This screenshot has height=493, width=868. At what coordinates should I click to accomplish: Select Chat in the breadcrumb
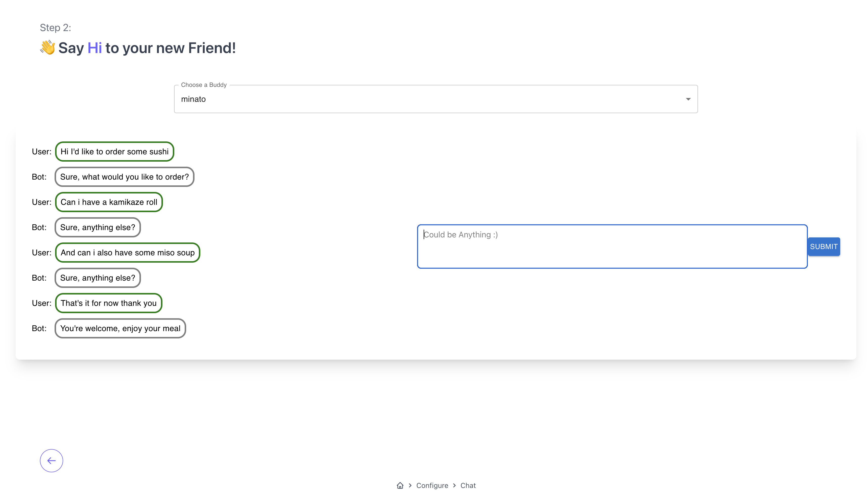(468, 486)
